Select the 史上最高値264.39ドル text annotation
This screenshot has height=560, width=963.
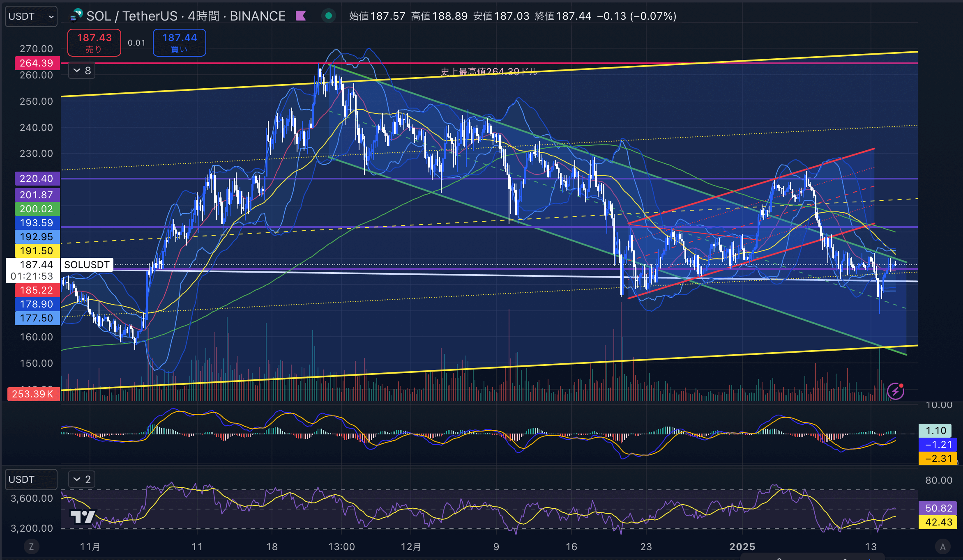pos(488,71)
